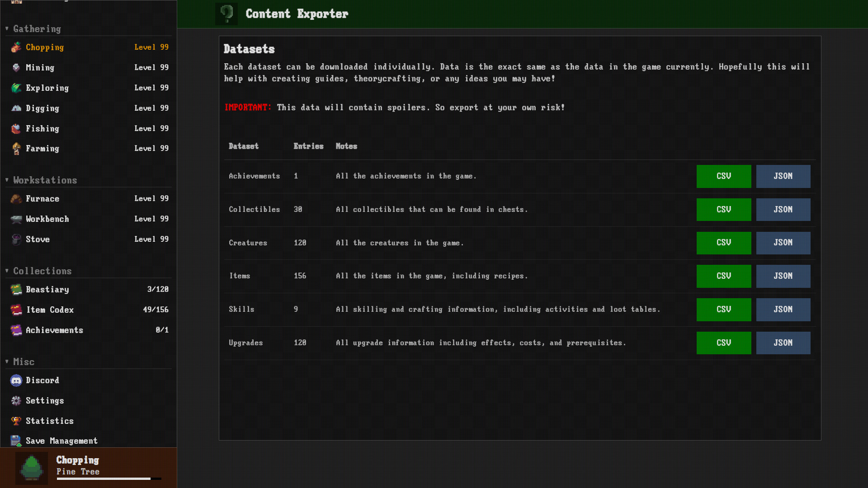Download Achievements dataset as CSV
The height and width of the screenshot is (488, 868).
(x=723, y=176)
